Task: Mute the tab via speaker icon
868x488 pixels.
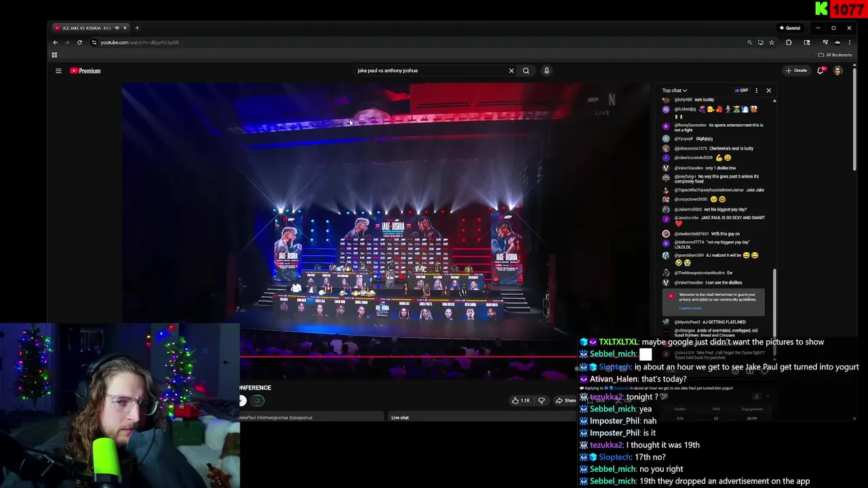Action: click(117, 28)
